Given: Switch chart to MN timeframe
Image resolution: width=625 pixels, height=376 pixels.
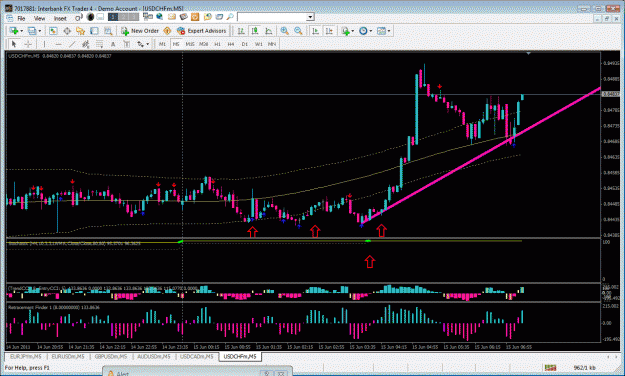Looking at the screenshot, I should [x=272, y=44].
